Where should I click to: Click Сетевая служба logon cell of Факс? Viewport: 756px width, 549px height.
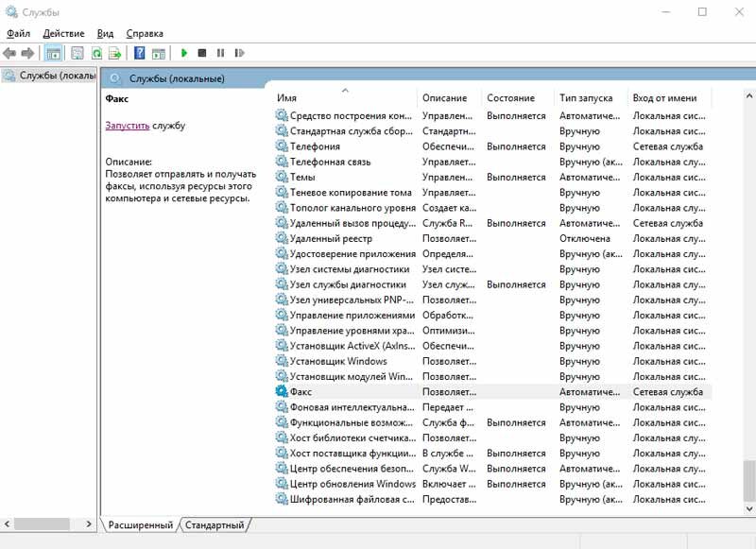[668, 391]
